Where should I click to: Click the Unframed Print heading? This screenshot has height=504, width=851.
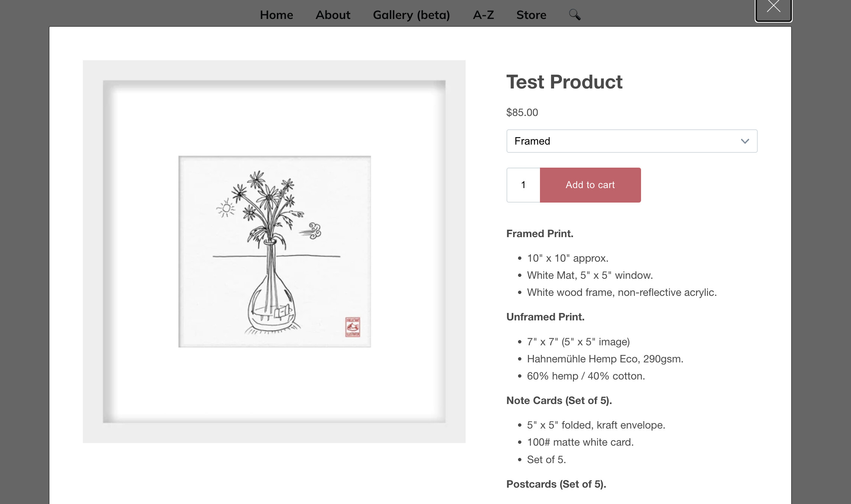[545, 317]
